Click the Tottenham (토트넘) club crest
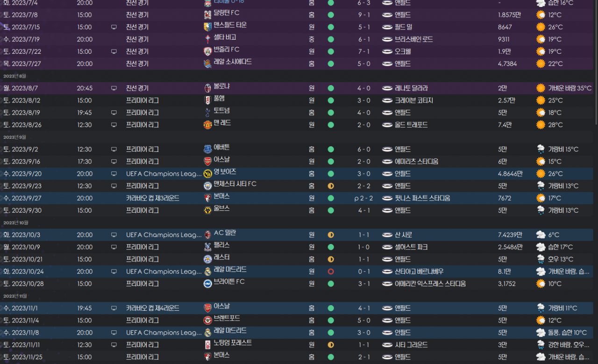598x364 pixels. pos(207,113)
